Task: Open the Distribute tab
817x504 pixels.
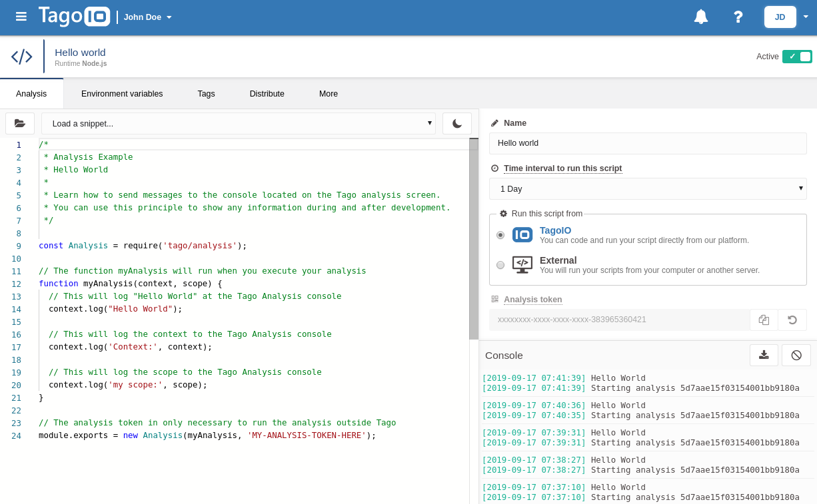Action: click(267, 94)
